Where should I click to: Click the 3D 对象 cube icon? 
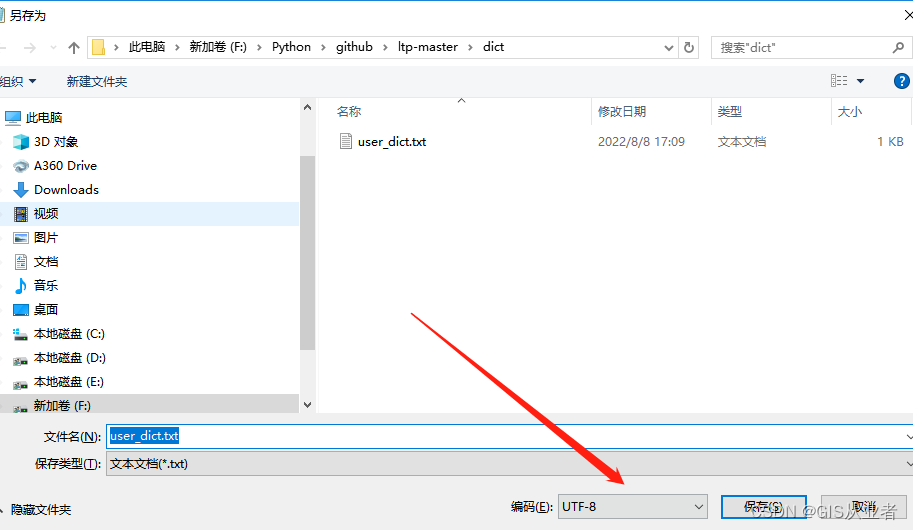21,142
